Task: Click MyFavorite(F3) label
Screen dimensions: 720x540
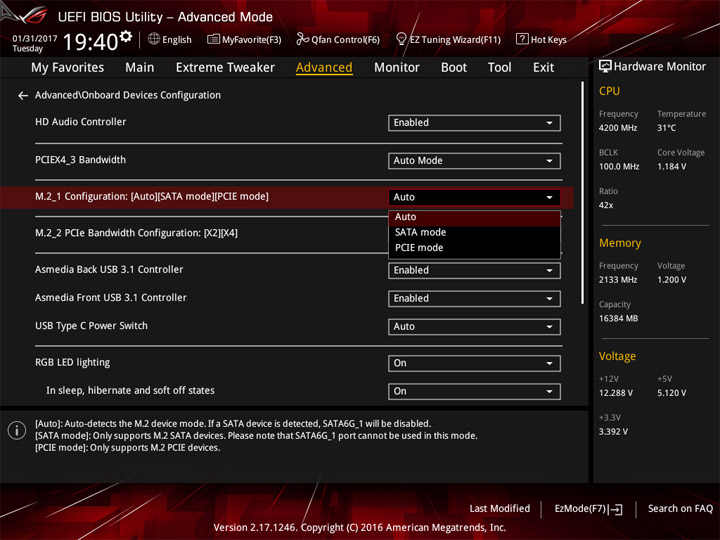Action: click(252, 40)
